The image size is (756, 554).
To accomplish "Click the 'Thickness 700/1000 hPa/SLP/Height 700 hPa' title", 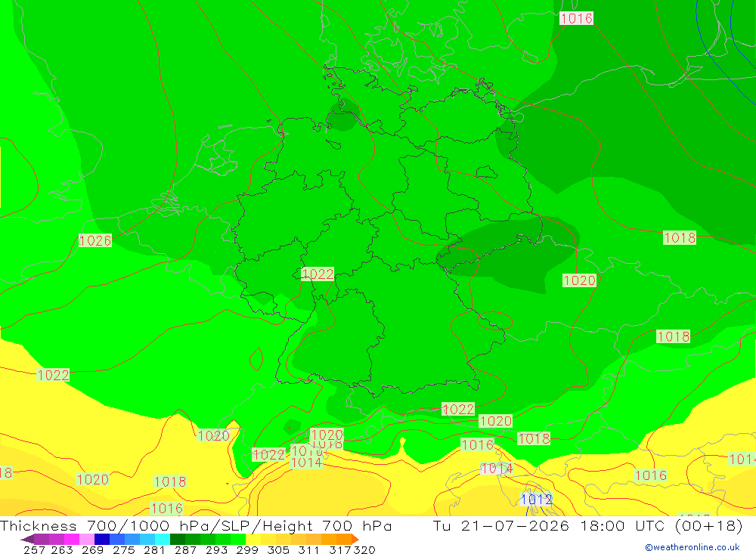I will click(x=196, y=525).
